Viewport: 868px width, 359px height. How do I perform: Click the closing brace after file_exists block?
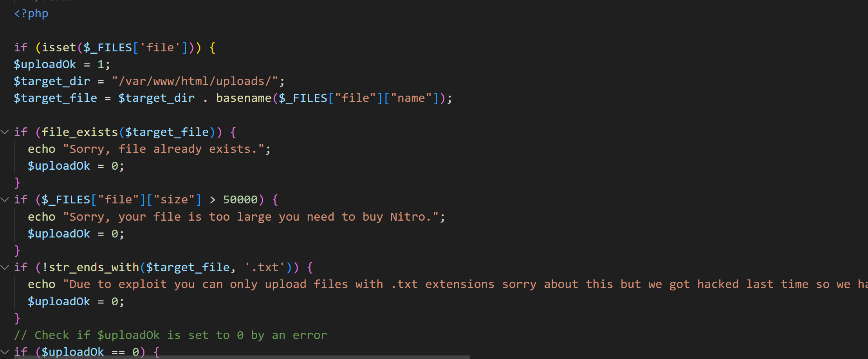[17, 183]
